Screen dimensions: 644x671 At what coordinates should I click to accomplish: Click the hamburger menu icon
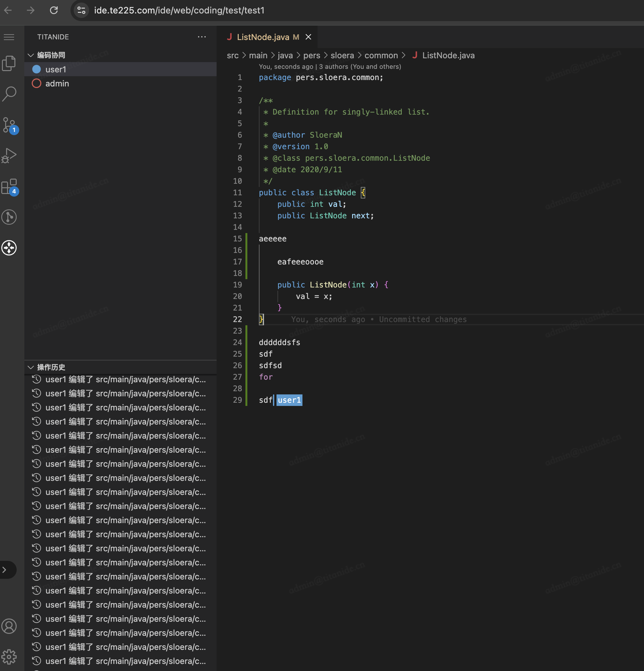click(x=9, y=37)
